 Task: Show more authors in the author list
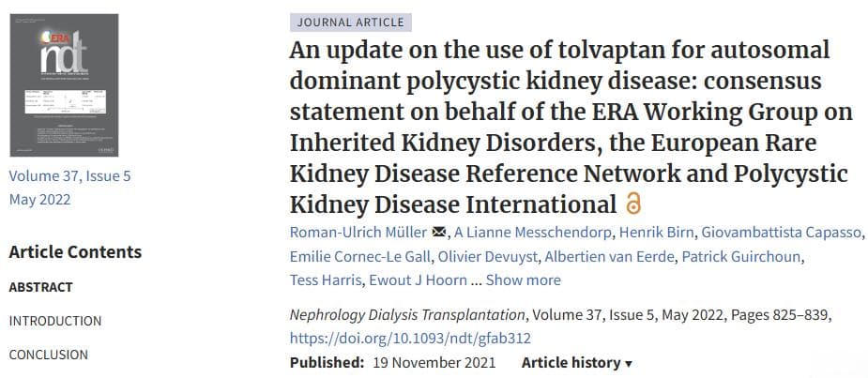coord(523,280)
